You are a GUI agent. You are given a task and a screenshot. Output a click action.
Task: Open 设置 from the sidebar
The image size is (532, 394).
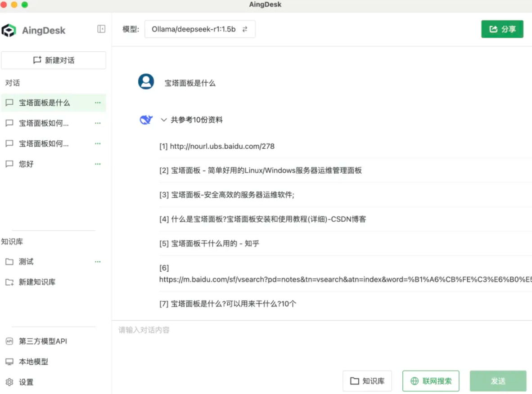54,382
